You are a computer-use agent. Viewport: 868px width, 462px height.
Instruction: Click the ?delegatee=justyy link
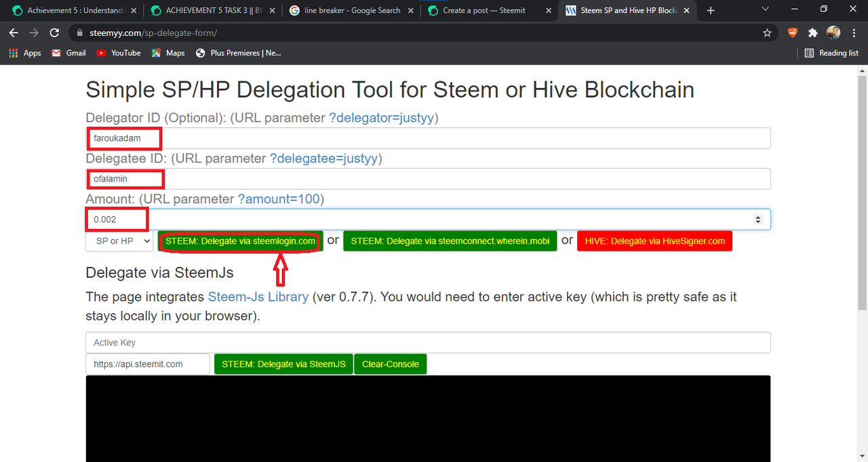tap(324, 159)
